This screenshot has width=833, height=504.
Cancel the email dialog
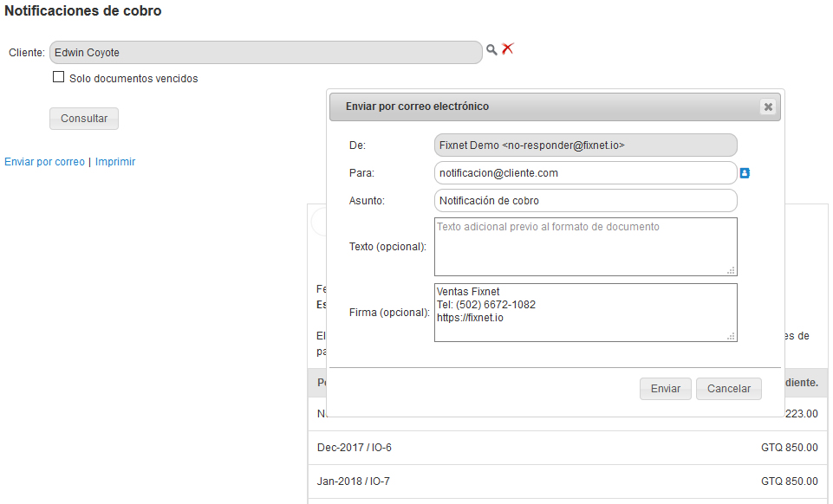pos(729,389)
